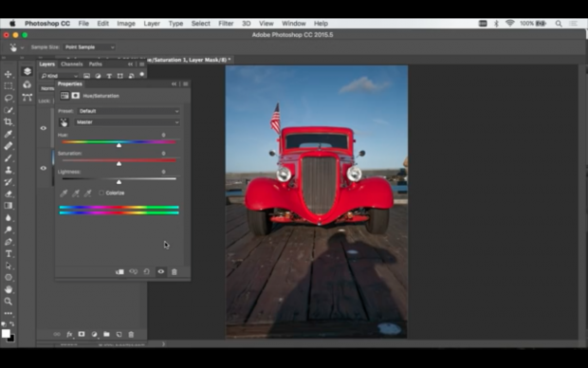This screenshot has height=368, width=588.
Task: Open the Paths panel dock icon
Action: (x=27, y=98)
